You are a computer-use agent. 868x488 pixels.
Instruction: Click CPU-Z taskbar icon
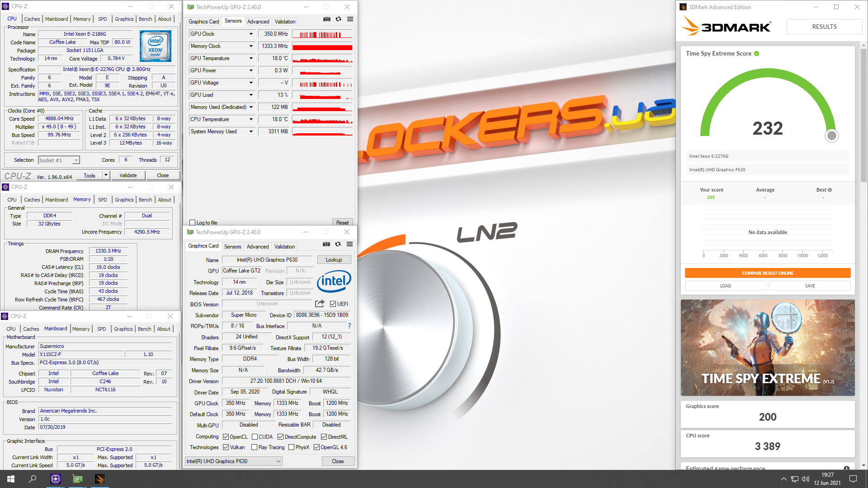[x=56, y=479]
